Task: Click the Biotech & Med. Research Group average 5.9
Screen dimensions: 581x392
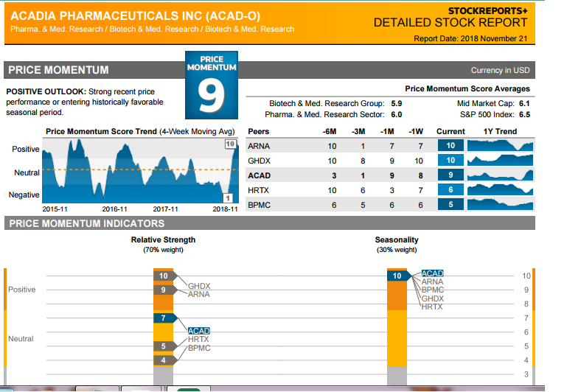Action: 397,103
